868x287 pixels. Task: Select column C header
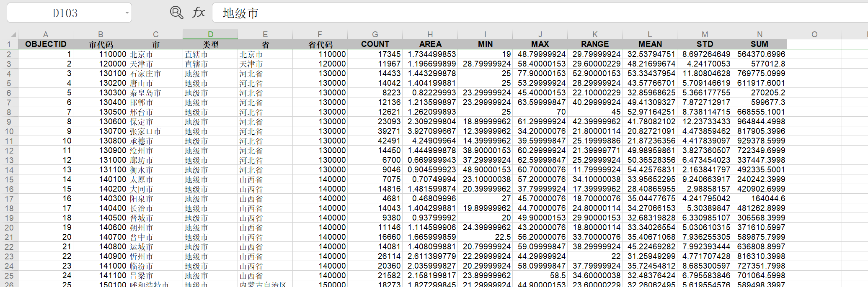click(x=155, y=34)
